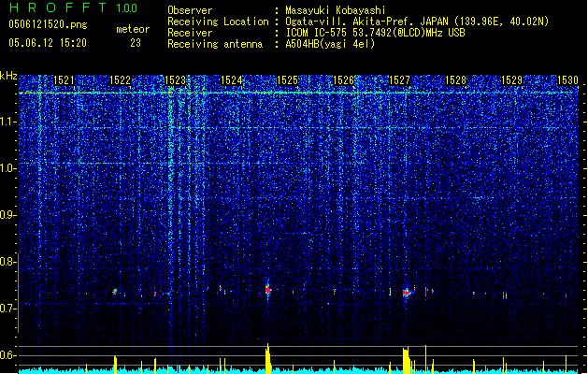The width and height of the screenshot is (588, 374).
Task: Click the 1.0 kHz axis label
Action: pyautogui.click(x=7, y=168)
